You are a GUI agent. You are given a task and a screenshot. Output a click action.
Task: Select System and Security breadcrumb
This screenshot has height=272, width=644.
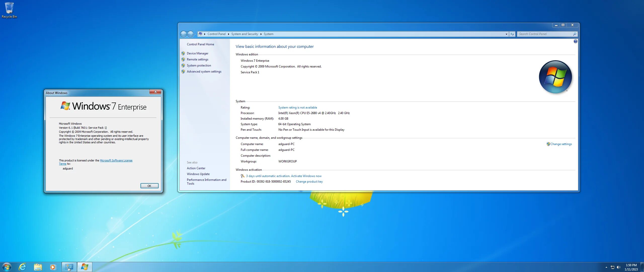click(x=245, y=34)
